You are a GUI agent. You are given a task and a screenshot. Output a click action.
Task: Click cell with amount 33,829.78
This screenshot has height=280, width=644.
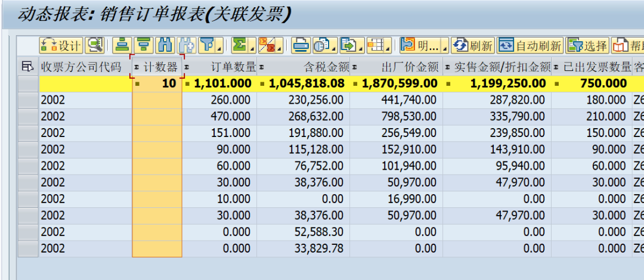click(x=304, y=248)
